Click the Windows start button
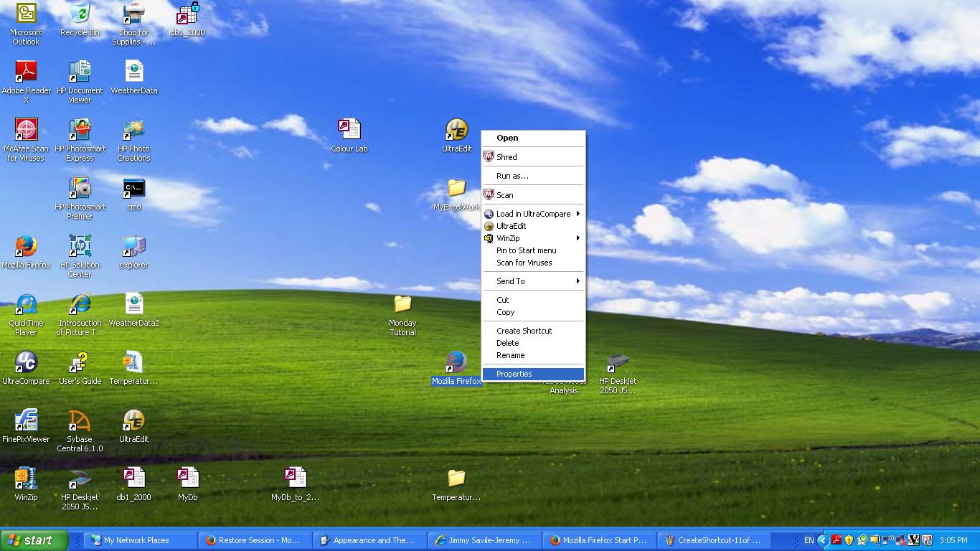The image size is (980, 551). point(34,540)
